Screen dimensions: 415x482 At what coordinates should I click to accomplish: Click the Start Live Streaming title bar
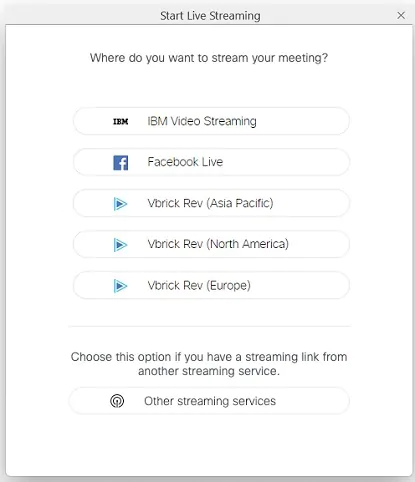point(210,16)
